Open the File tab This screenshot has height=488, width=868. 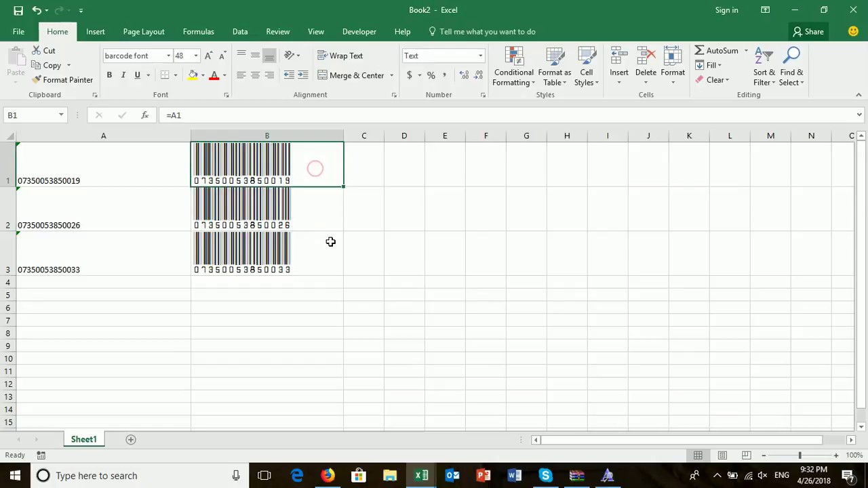(x=18, y=32)
